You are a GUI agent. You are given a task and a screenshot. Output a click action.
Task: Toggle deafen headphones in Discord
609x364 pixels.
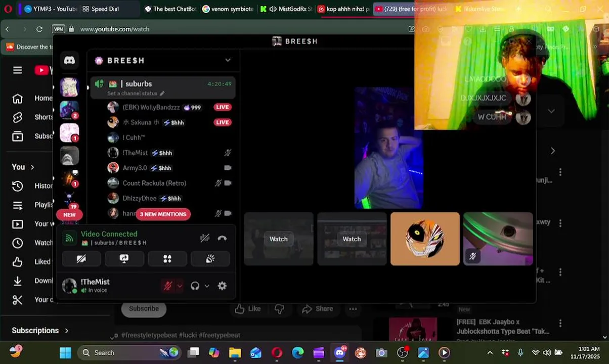195,286
